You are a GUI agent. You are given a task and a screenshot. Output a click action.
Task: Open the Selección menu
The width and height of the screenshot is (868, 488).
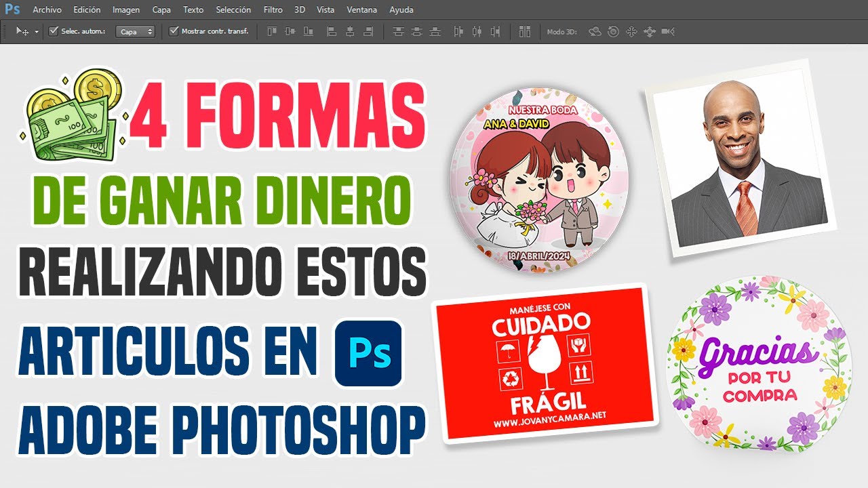233,10
